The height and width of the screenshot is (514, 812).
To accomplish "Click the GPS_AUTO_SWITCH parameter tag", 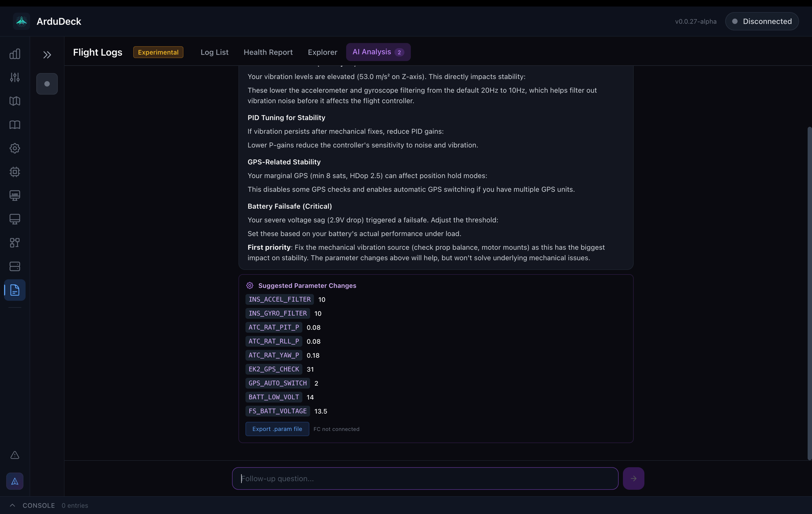I will pos(278,383).
